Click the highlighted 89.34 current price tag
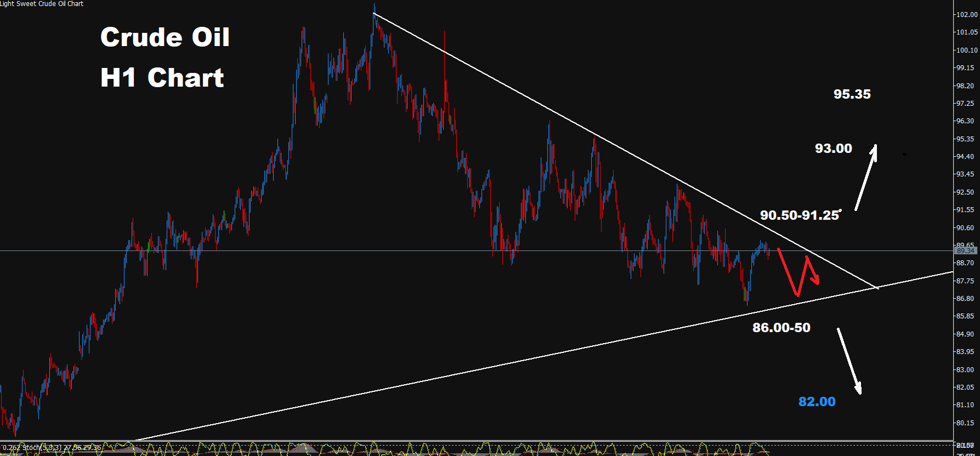The image size is (980, 456). (x=966, y=251)
